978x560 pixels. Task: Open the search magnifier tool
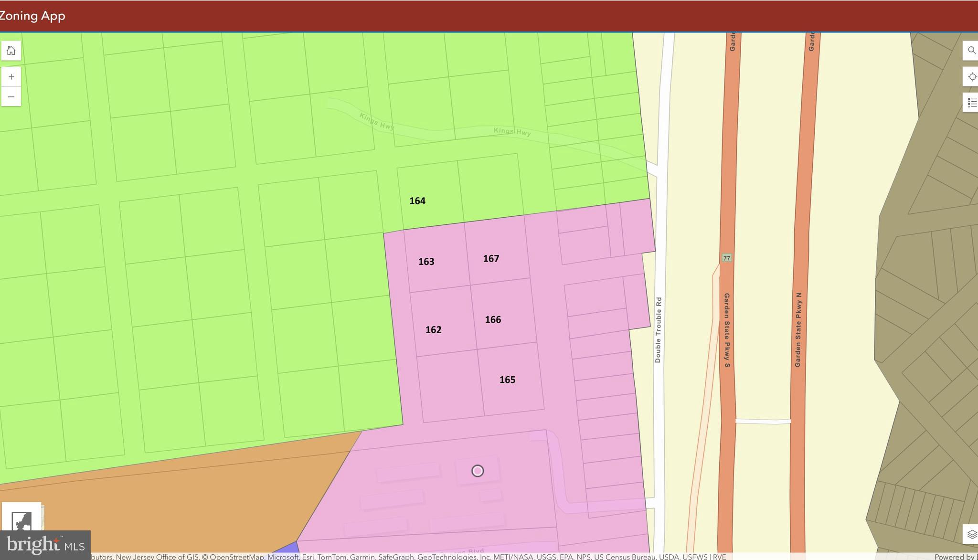coord(971,51)
